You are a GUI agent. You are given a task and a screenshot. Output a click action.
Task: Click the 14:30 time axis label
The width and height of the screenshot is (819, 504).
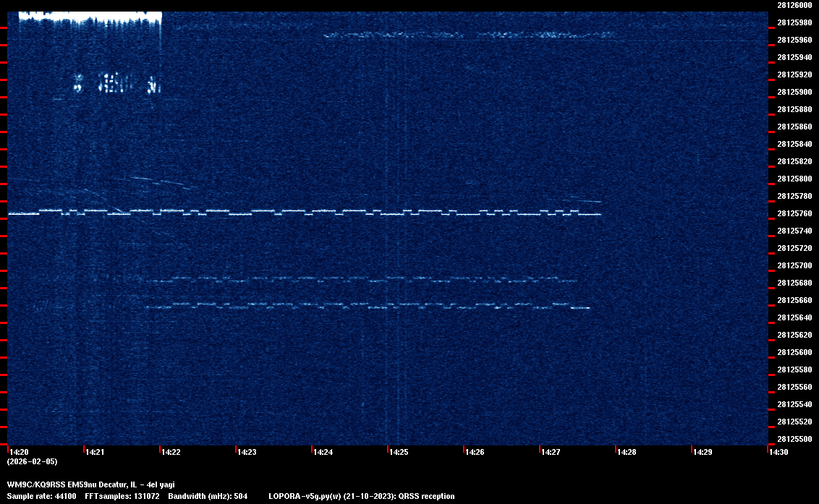click(x=778, y=453)
